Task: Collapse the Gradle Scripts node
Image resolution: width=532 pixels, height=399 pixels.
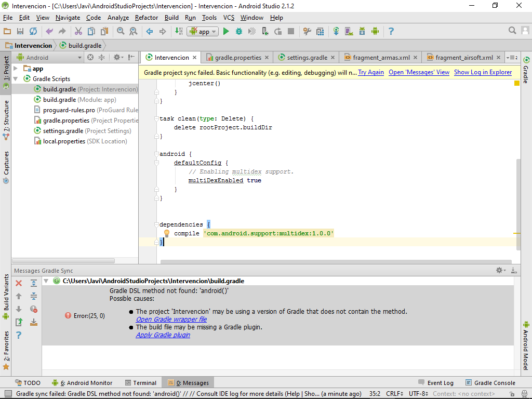Action: pyautogui.click(x=16, y=79)
